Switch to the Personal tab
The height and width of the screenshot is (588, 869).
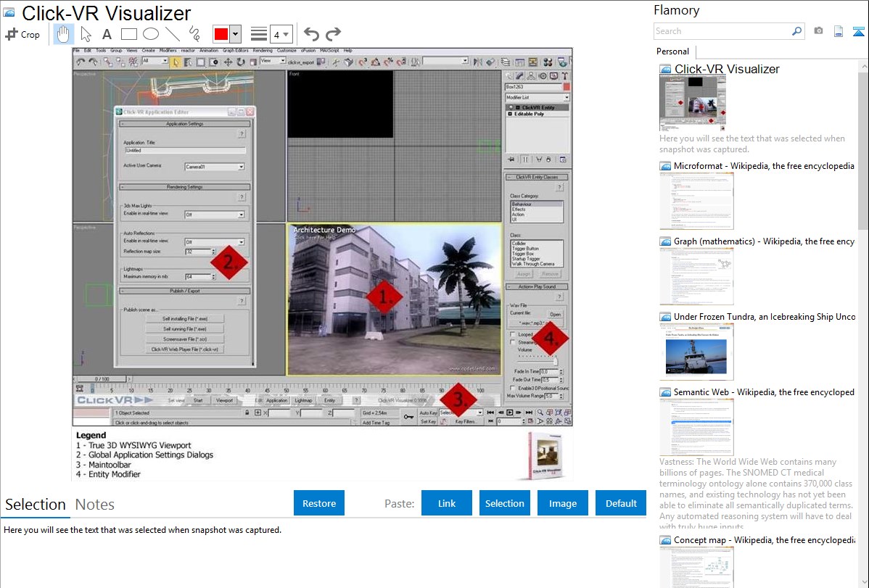click(x=672, y=51)
